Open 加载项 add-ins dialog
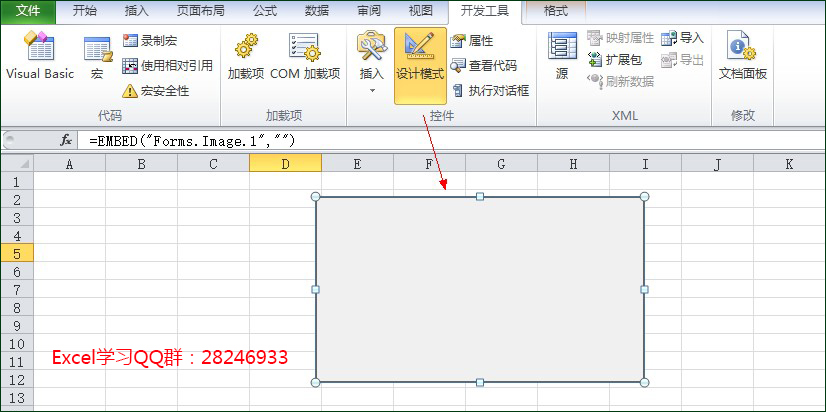This screenshot has width=826, height=412. pos(246,56)
